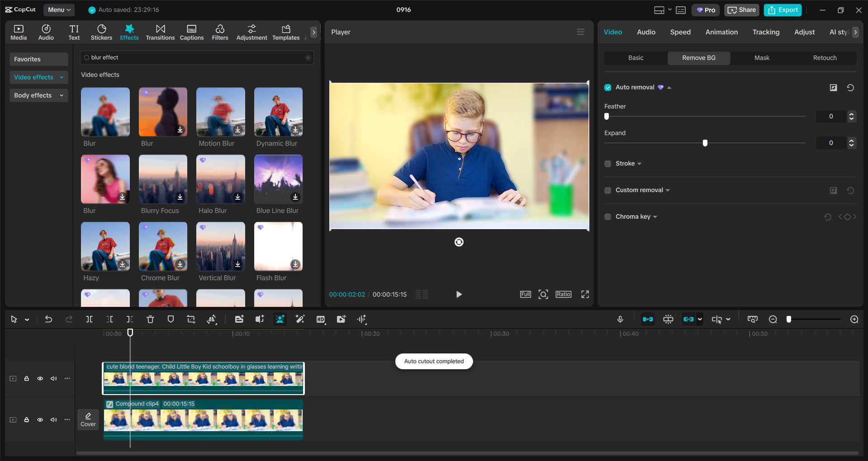Click the Share button

741,10
